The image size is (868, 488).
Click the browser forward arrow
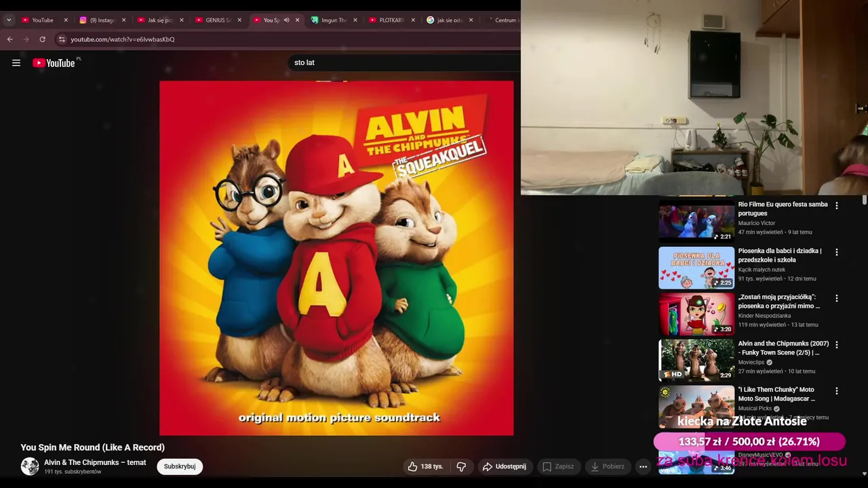click(x=26, y=39)
